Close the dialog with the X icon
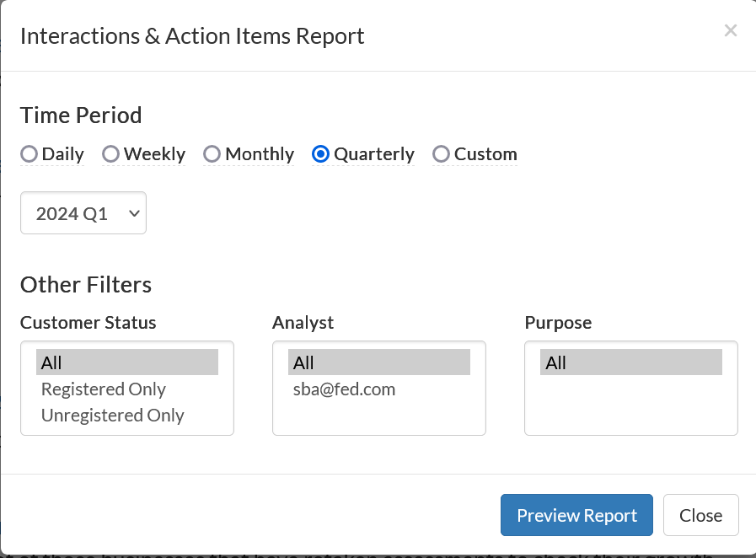 point(730,31)
